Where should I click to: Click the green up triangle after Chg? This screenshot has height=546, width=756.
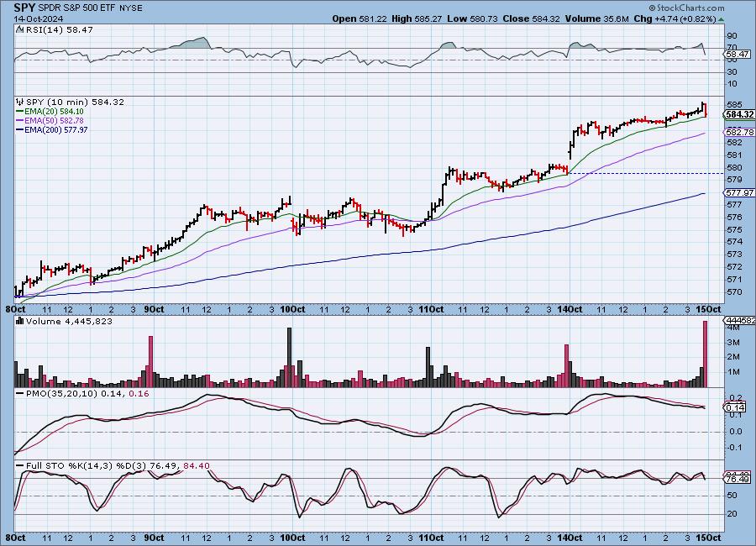pyautogui.click(x=721, y=19)
